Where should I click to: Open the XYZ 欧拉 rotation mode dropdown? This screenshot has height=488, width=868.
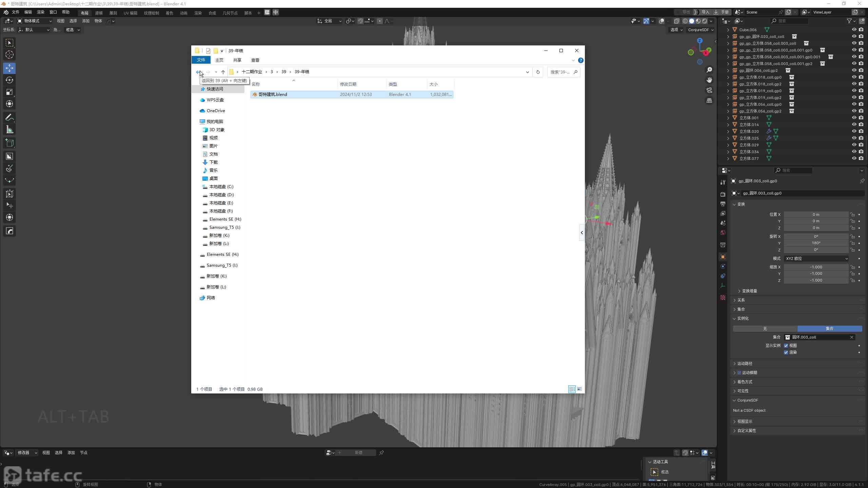coord(816,259)
